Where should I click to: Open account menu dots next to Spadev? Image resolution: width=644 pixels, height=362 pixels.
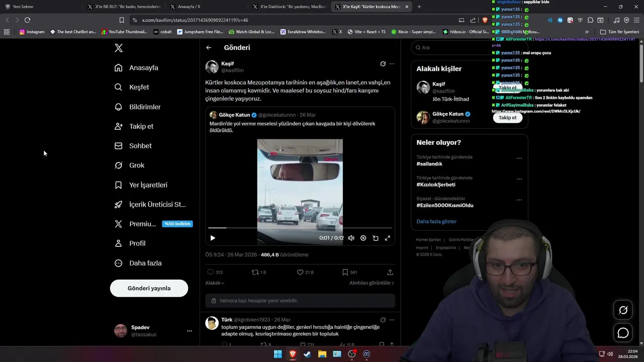coord(190,331)
